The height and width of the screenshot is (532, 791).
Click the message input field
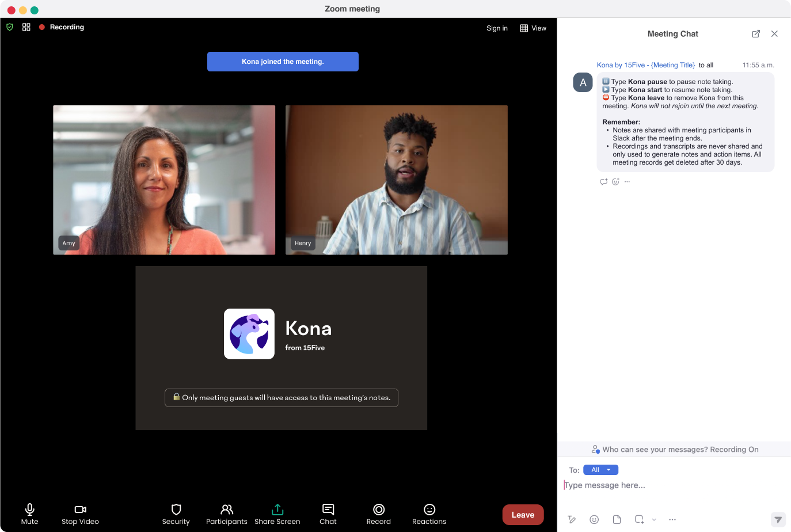674,485
